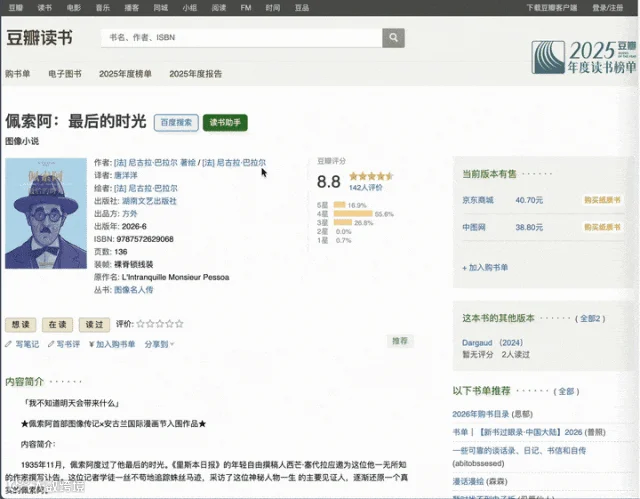This screenshot has width=640, height=499.
Task: Click 购买纸质书 for 京东商城
Action: tap(602, 200)
